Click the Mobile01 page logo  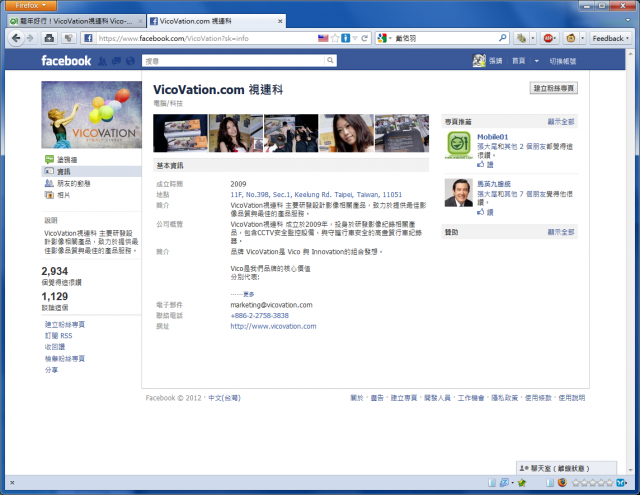[458, 145]
